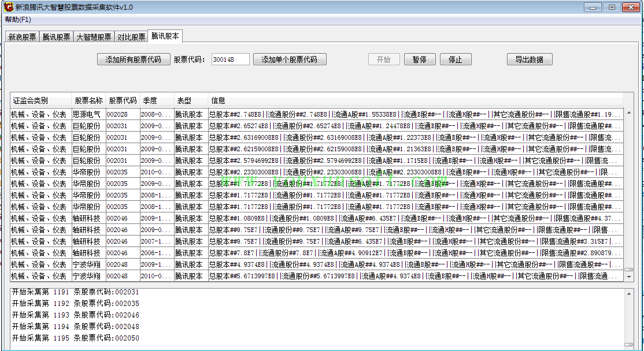Sort by 股票名称 column header
644x351 pixels.
[88, 100]
